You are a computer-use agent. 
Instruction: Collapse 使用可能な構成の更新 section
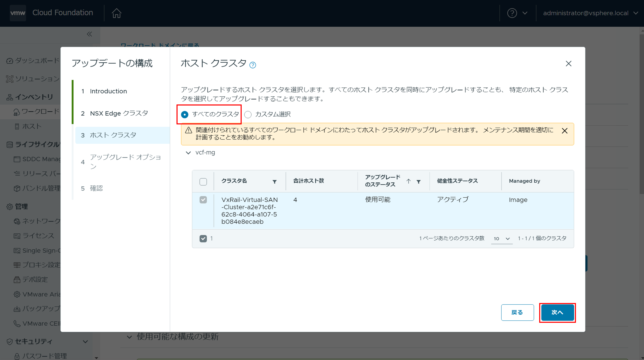coord(129,337)
